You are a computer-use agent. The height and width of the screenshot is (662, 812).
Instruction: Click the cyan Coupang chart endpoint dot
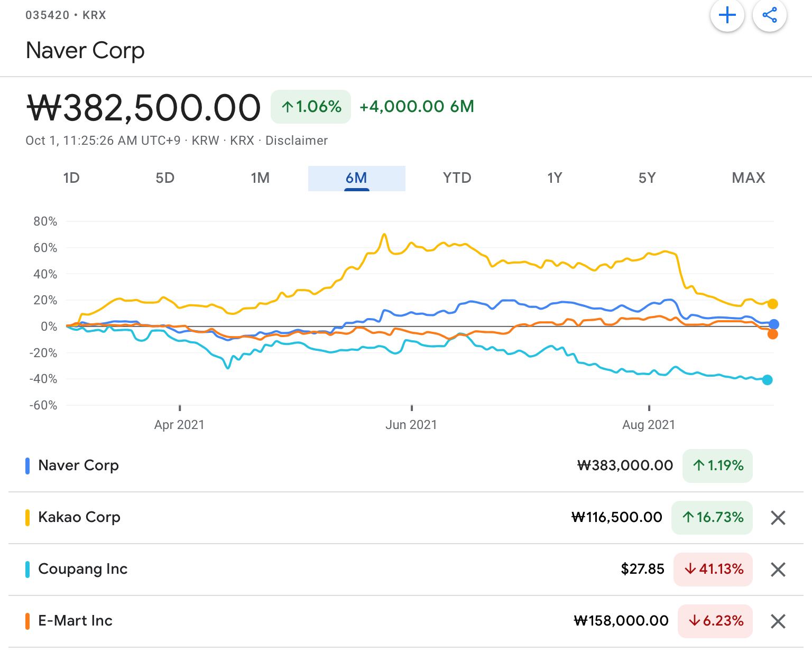point(768,380)
